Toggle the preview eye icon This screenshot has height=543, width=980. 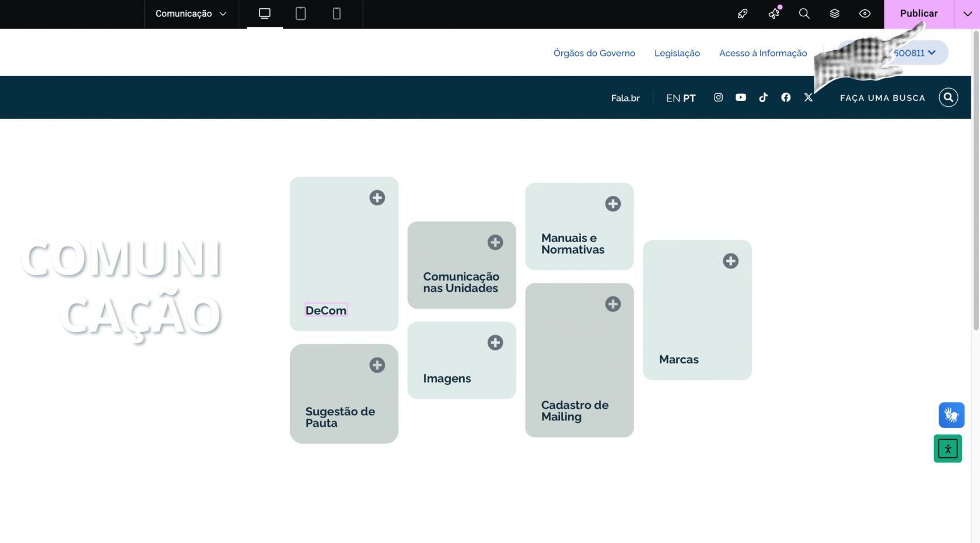click(865, 13)
